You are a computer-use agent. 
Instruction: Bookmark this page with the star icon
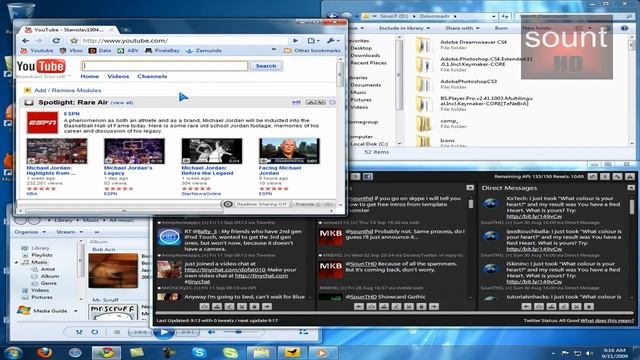[74, 41]
